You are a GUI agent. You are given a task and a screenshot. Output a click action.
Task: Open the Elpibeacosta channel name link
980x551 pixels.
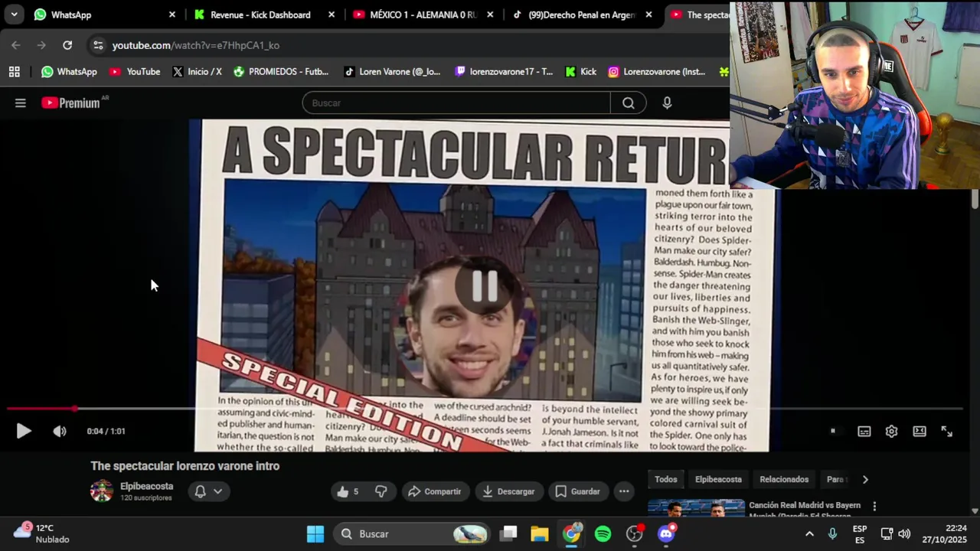[x=146, y=486]
